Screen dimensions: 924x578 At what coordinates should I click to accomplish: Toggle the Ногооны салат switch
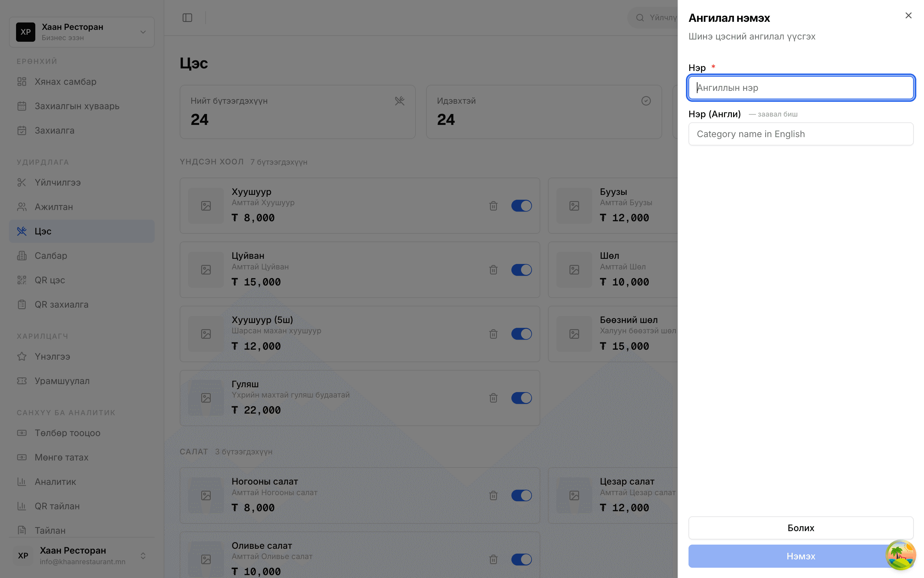[x=522, y=495]
